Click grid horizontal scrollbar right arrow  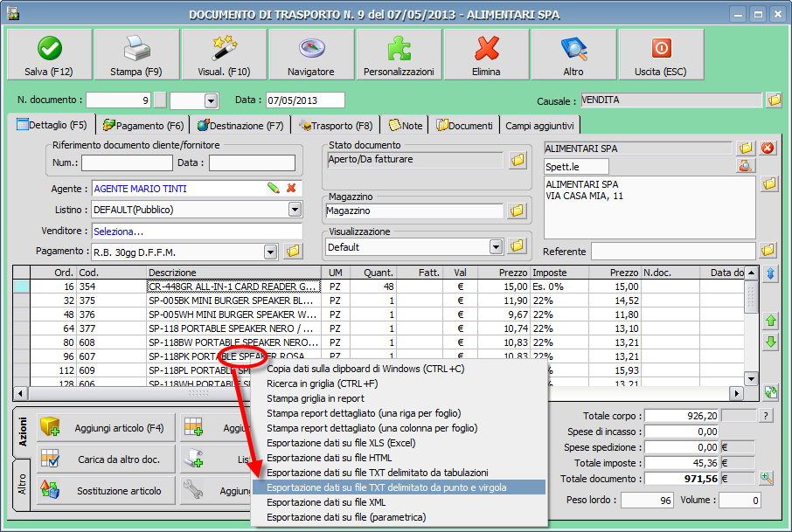tap(736, 393)
